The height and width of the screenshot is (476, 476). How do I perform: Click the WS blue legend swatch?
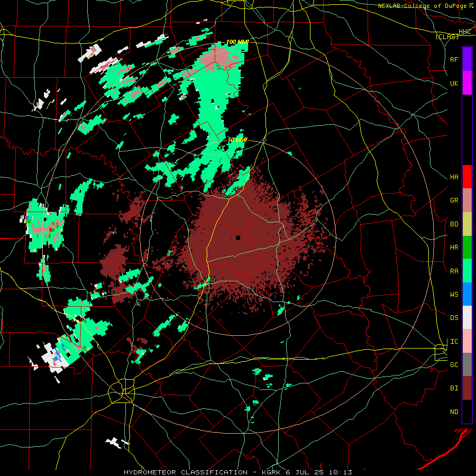pos(467,294)
